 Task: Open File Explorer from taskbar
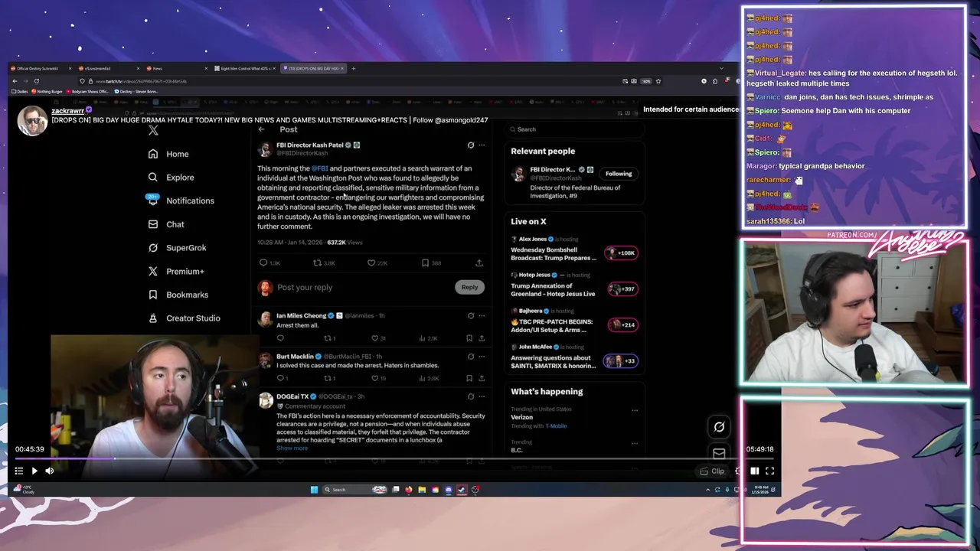click(x=422, y=490)
